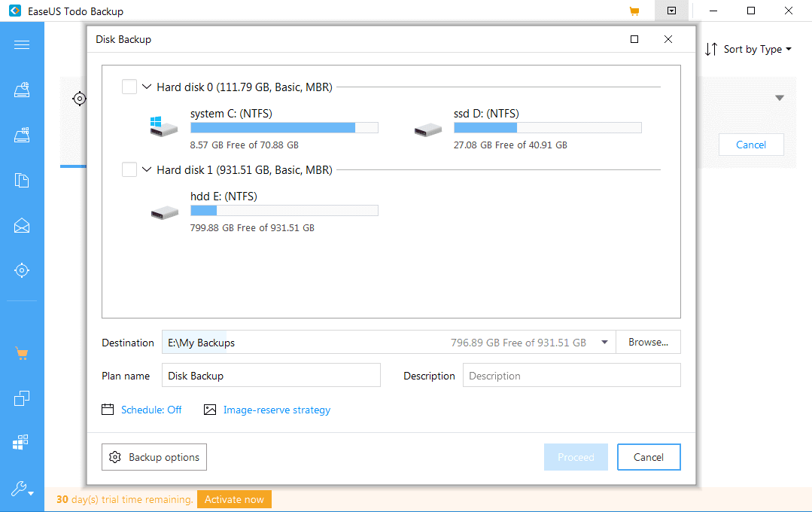
Task: Check the Hard disk 1 checkbox
Action: (129, 170)
